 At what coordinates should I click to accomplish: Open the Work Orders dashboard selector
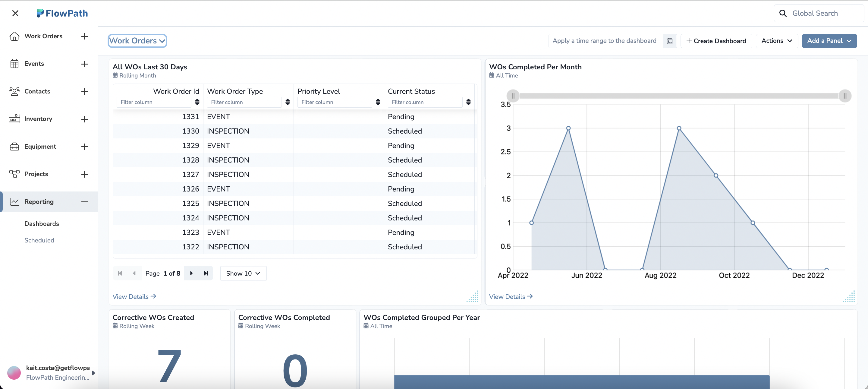[137, 40]
